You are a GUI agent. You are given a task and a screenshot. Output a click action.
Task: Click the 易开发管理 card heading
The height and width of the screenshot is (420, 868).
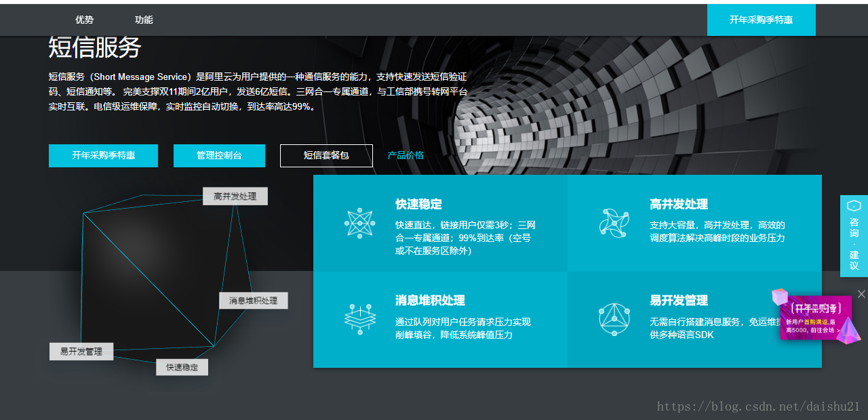(x=679, y=300)
